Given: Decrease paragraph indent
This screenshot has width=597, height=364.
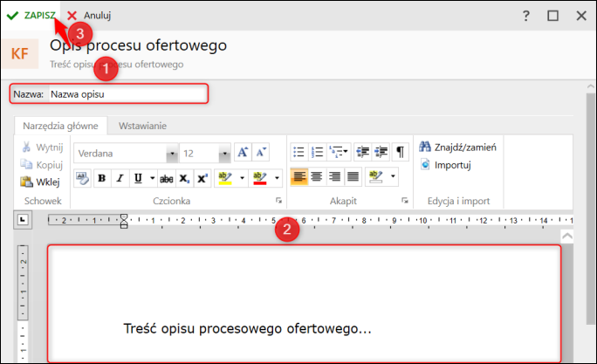Looking at the screenshot, I should click(x=362, y=152).
